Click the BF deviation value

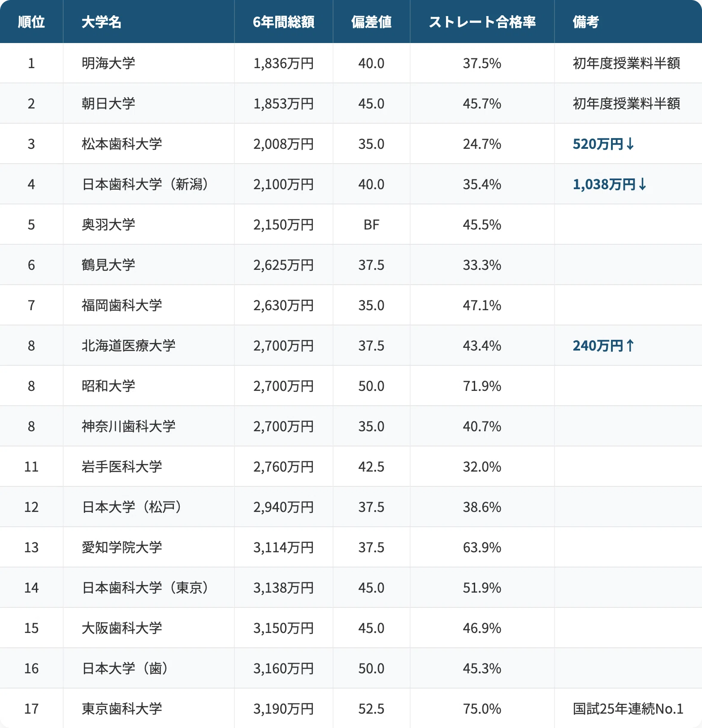point(371,225)
